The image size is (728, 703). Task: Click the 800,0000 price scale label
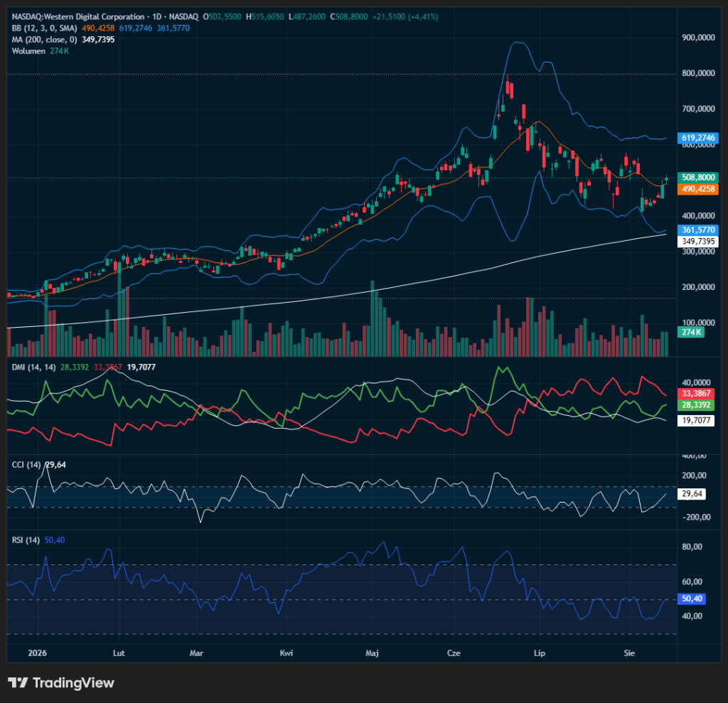pyautogui.click(x=698, y=73)
